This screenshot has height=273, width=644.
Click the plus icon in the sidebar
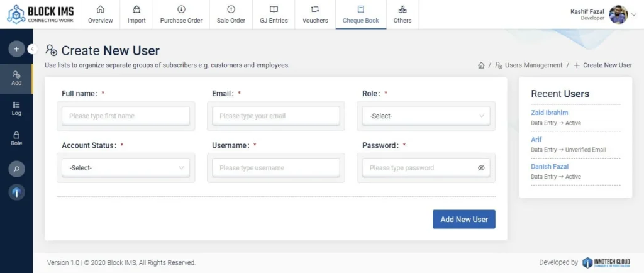[x=16, y=48]
